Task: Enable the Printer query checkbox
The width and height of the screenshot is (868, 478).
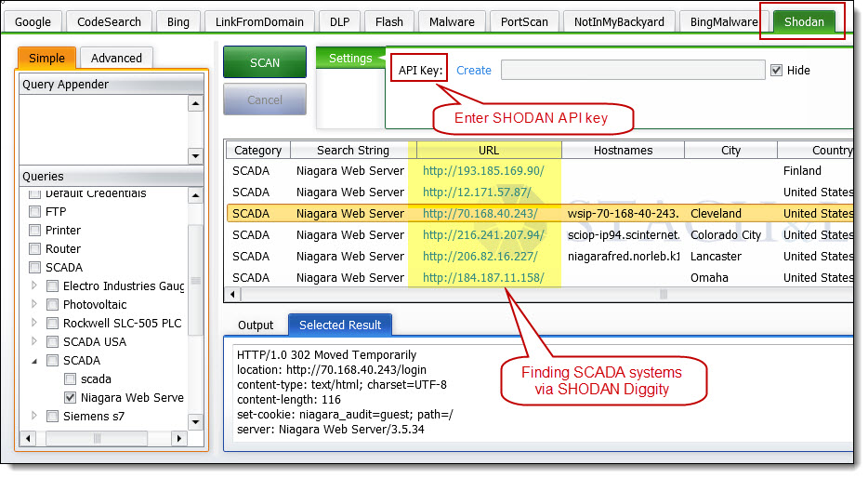Action: pyautogui.click(x=35, y=231)
